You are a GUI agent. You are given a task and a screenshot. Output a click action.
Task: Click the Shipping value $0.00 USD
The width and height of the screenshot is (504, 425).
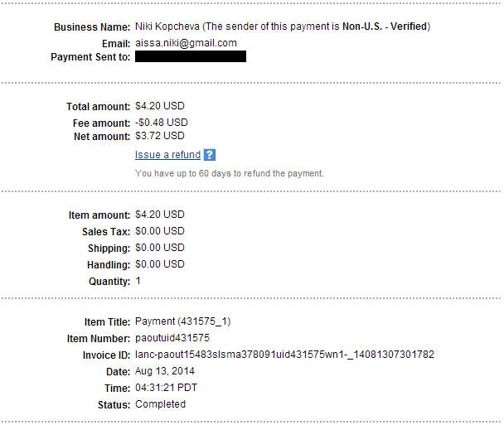[160, 248]
